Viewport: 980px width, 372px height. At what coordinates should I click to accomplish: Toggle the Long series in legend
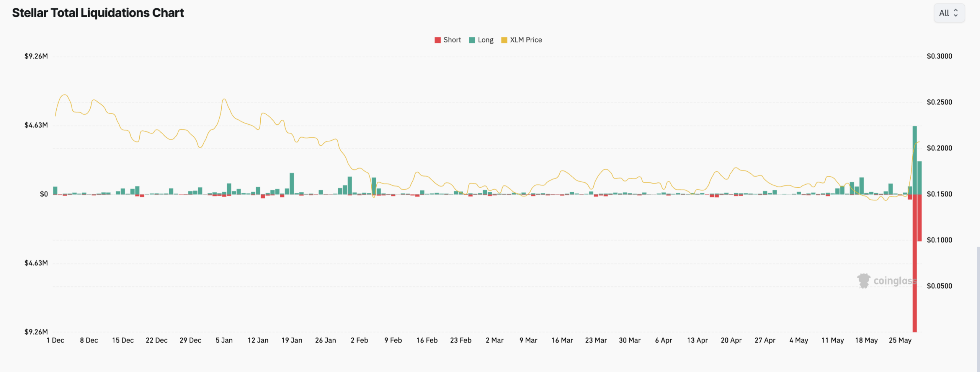(x=481, y=40)
